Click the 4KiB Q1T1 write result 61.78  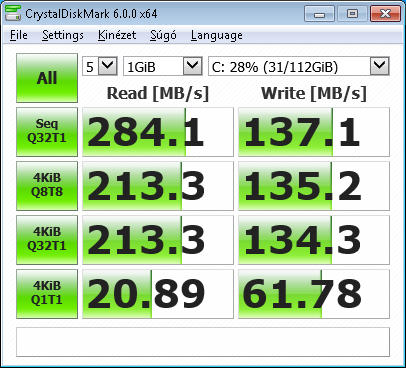pyautogui.click(x=314, y=294)
